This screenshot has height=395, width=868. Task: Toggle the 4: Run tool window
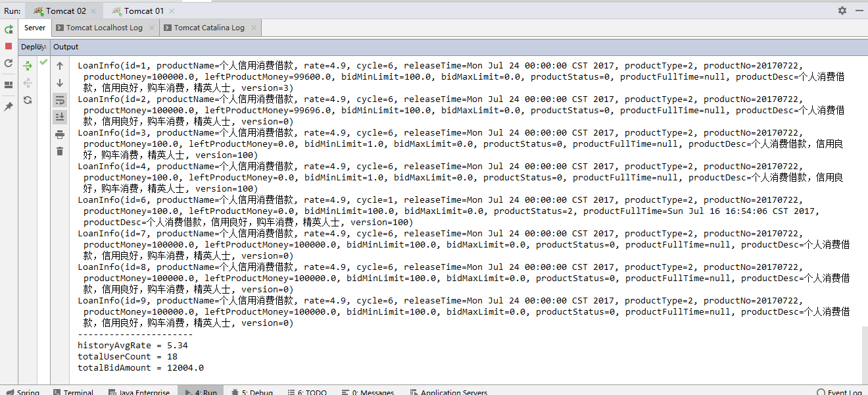pos(201,392)
